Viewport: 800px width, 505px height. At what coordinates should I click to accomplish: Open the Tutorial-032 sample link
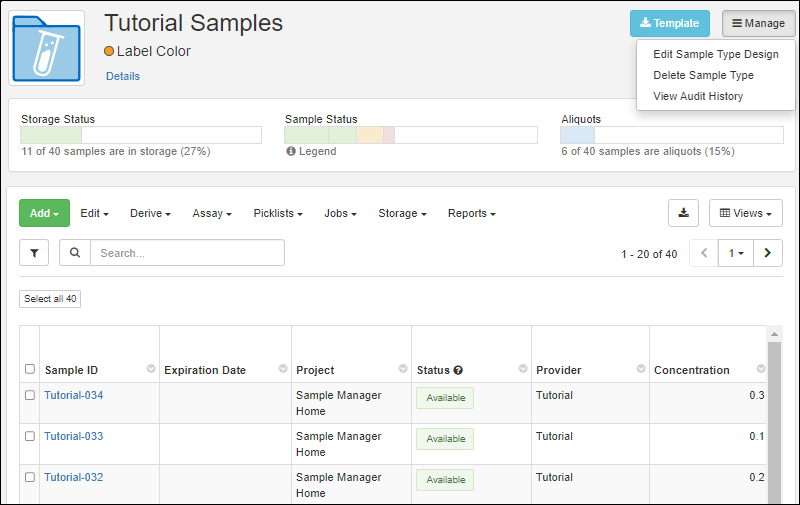pyautogui.click(x=73, y=477)
